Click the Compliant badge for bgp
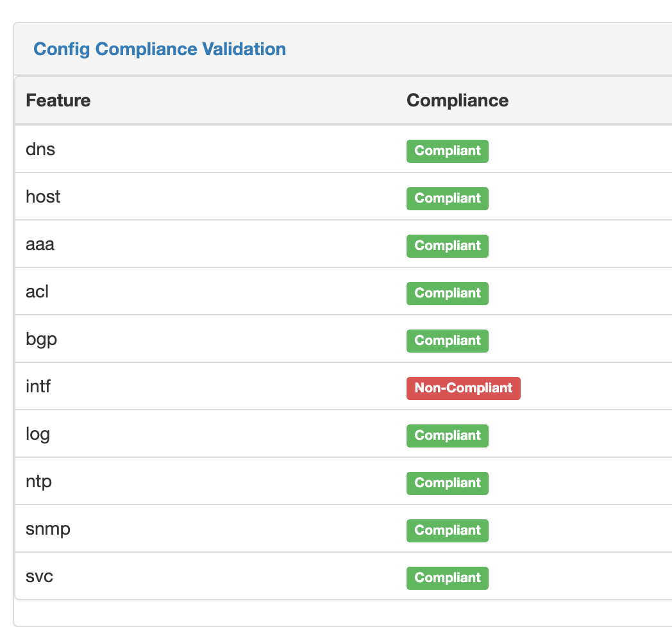This screenshot has width=672, height=627. pyautogui.click(x=447, y=341)
